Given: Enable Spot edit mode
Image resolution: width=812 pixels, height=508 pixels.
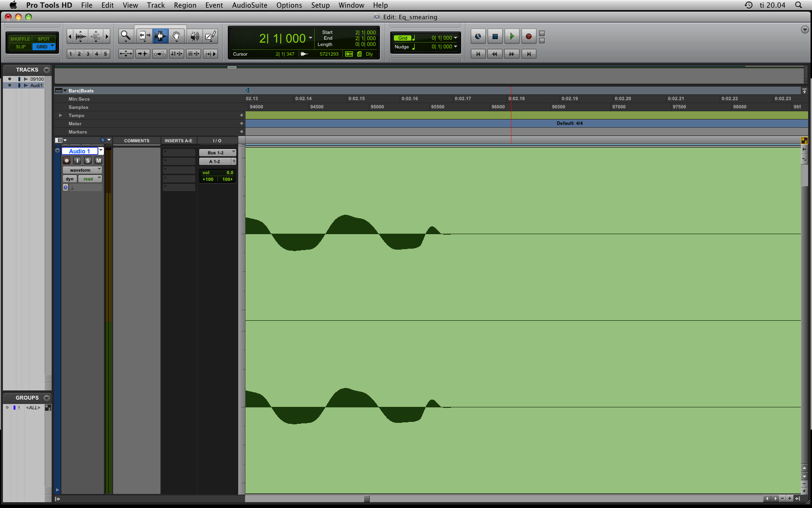Looking at the screenshot, I should [x=44, y=39].
